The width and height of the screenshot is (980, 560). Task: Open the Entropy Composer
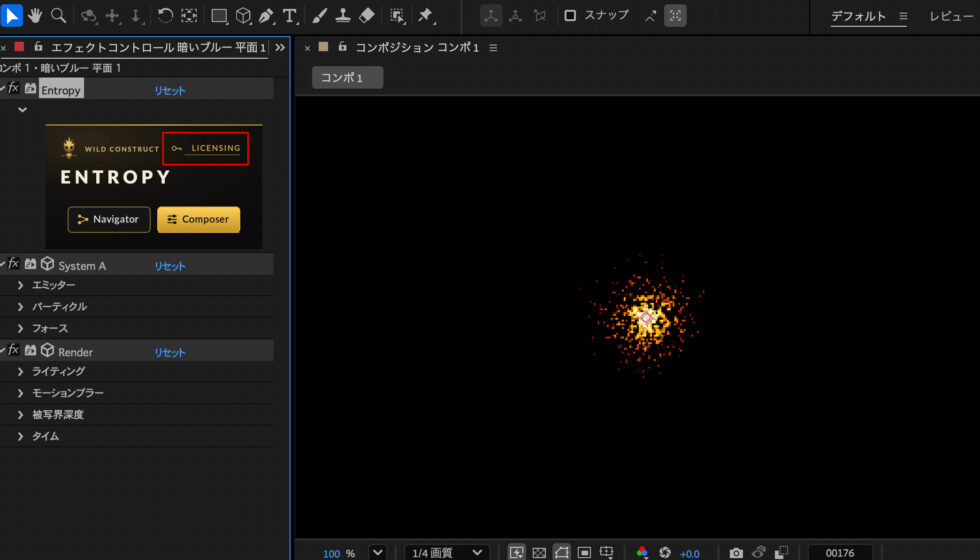coord(199,219)
